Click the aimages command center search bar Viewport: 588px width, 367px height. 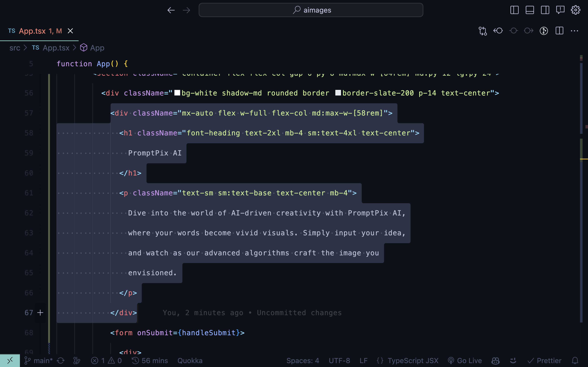pos(311,10)
